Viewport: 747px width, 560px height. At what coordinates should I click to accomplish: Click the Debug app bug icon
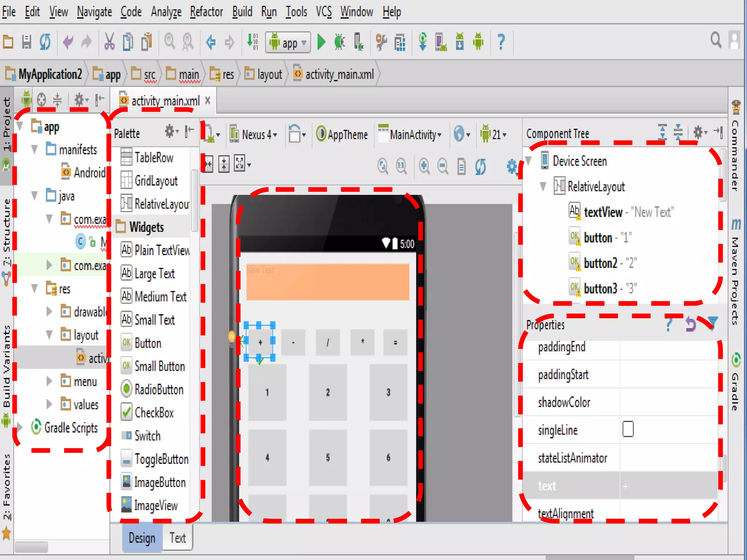(x=339, y=42)
